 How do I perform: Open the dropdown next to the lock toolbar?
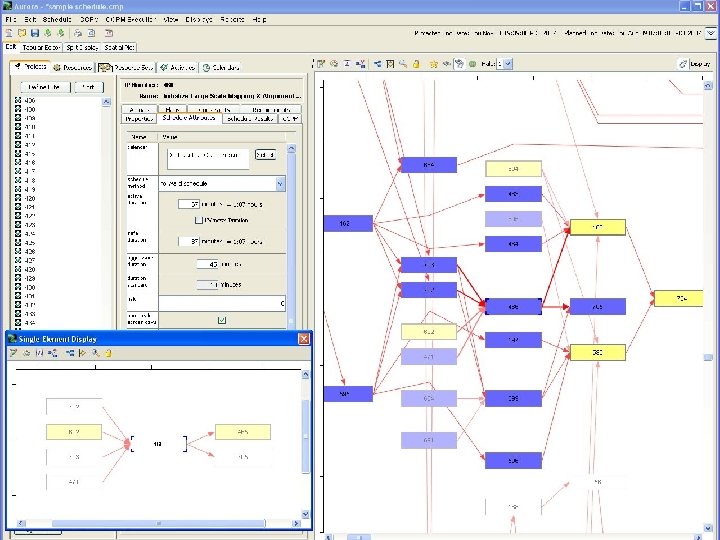[x=508, y=64]
